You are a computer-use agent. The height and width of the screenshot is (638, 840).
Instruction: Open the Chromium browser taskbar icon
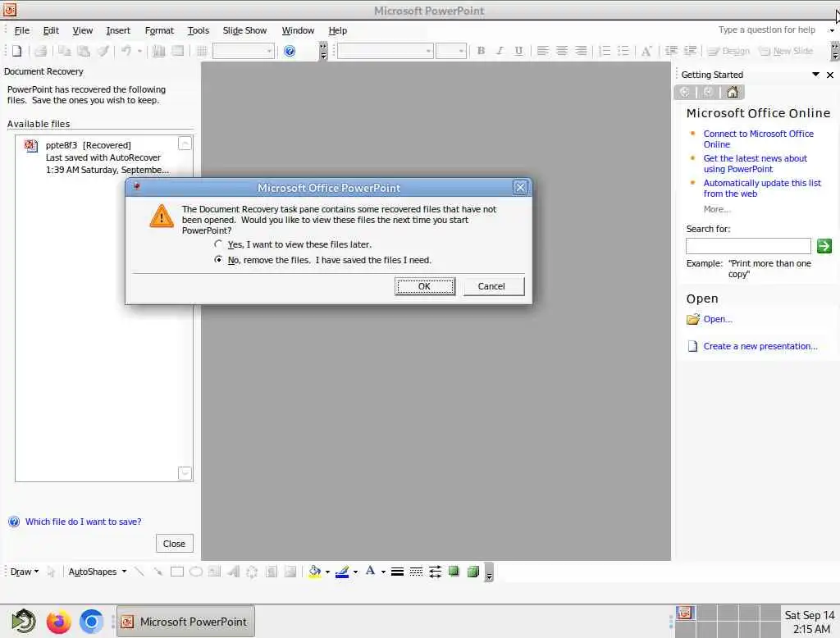[91, 622]
